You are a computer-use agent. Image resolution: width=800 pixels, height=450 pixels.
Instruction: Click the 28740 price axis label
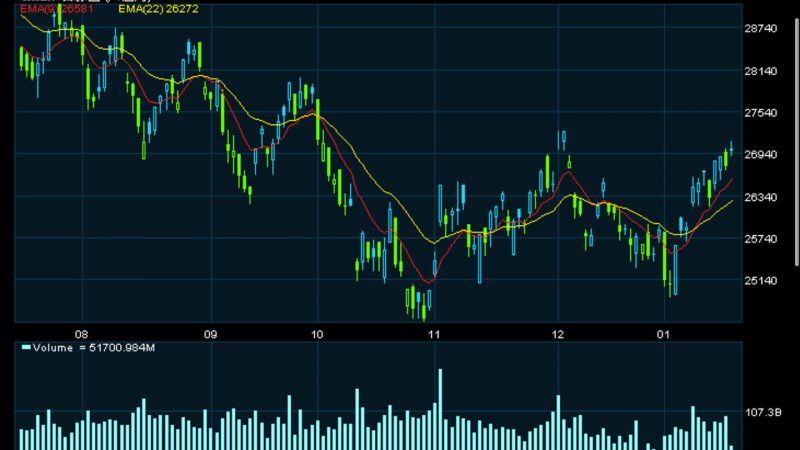coord(764,29)
